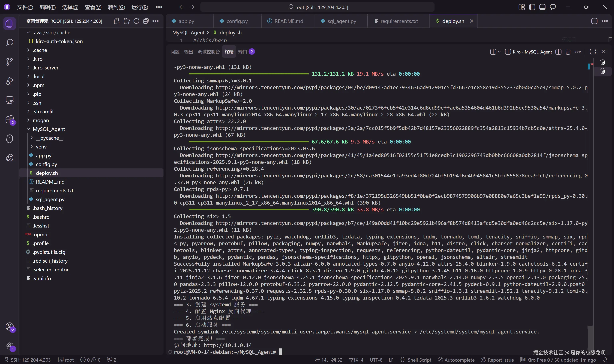Click the SSH: 129.204.4.203 remote indicator

tap(28, 360)
